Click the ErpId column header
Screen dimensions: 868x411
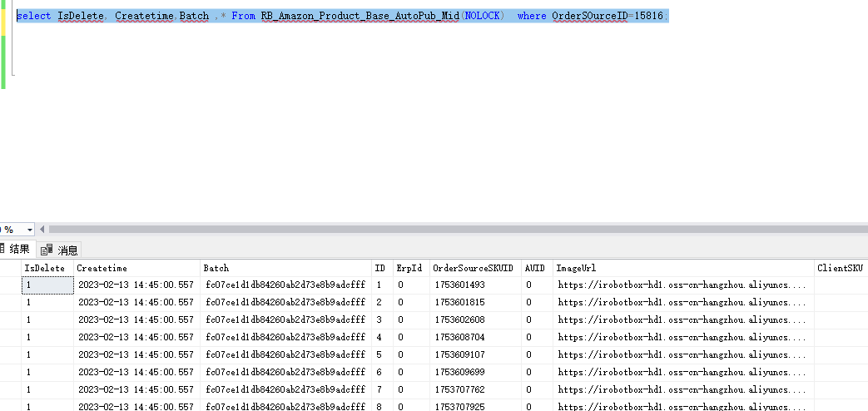(411, 268)
